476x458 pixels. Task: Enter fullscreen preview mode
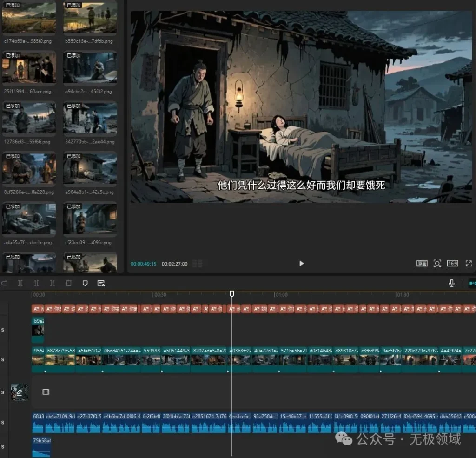point(469,264)
